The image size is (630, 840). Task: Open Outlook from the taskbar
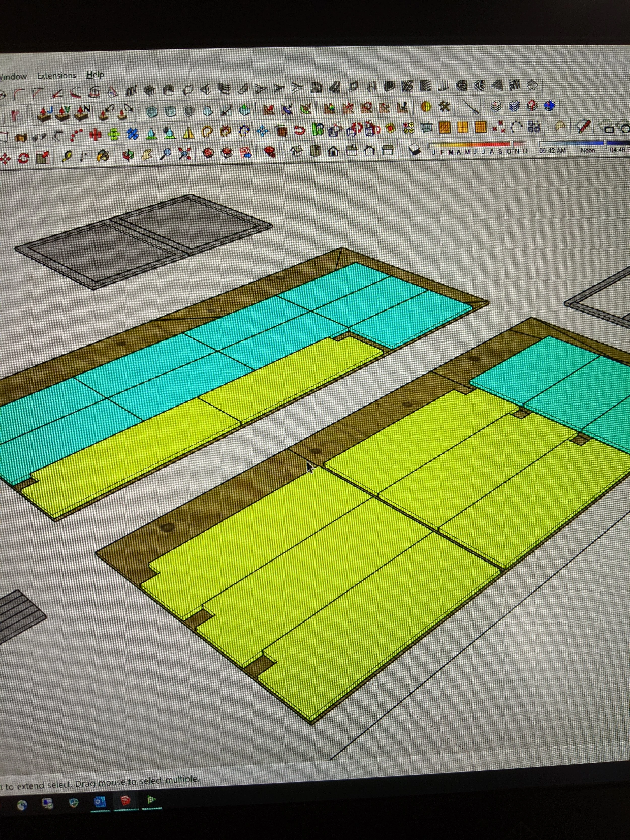100,801
